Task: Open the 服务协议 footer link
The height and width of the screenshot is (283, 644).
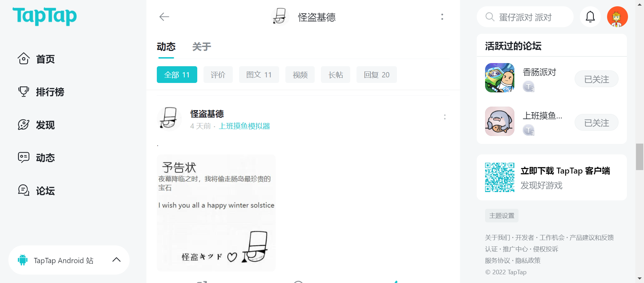Action: click(x=497, y=261)
